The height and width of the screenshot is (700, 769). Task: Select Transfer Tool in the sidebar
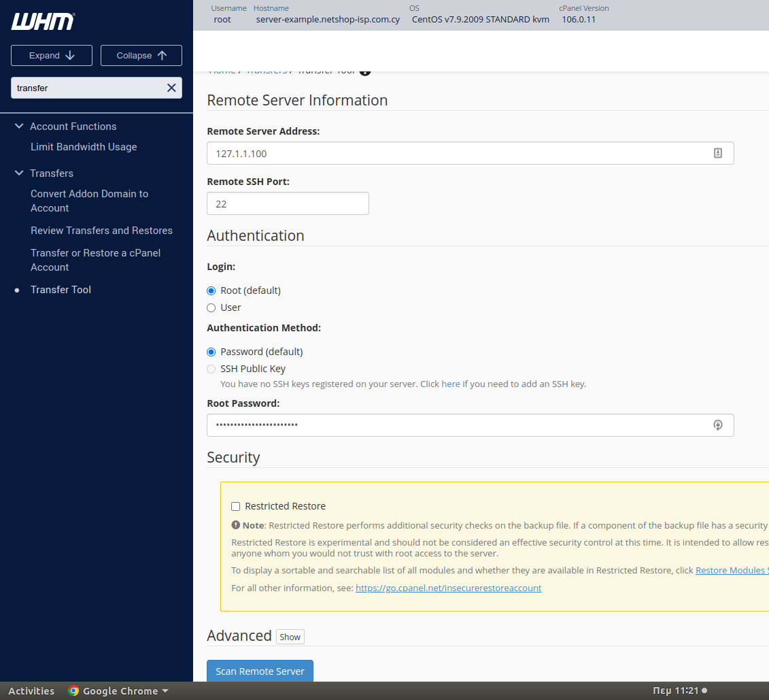pyautogui.click(x=61, y=289)
